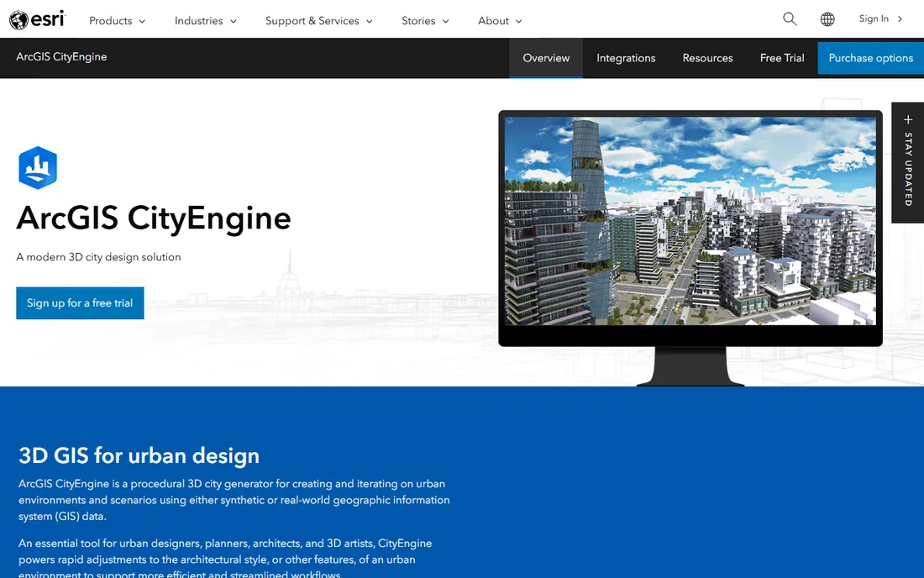
Task: Expand the About dropdown menu
Action: tap(500, 21)
